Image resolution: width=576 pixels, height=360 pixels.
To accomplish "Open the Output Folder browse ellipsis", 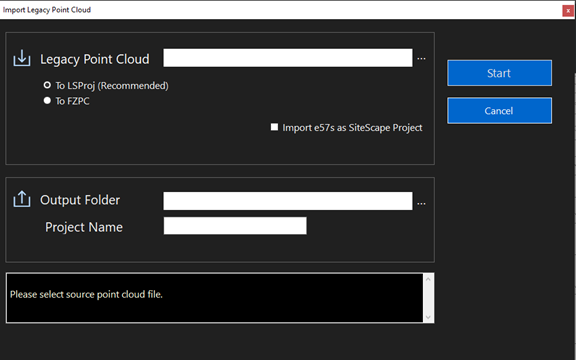I will pyautogui.click(x=421, y=203).
